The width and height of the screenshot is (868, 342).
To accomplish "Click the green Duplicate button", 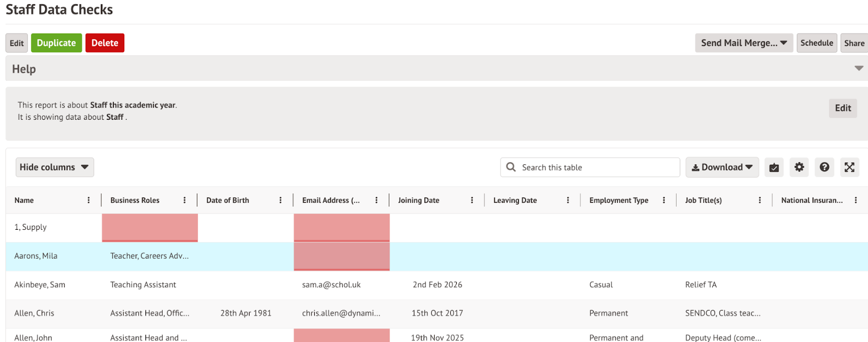I will pos(56,43).
